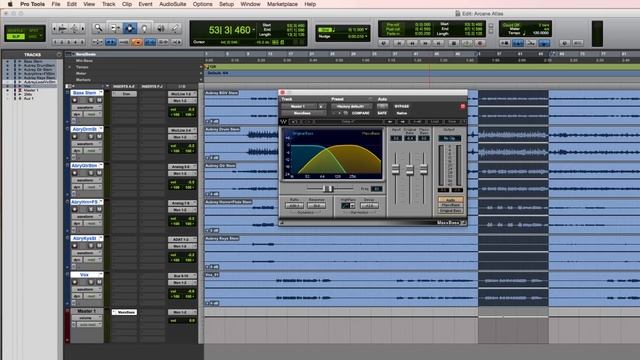The image size is (640, 360).
Task: Click the Tracks list popup circle icon
Action: point(59,54)
